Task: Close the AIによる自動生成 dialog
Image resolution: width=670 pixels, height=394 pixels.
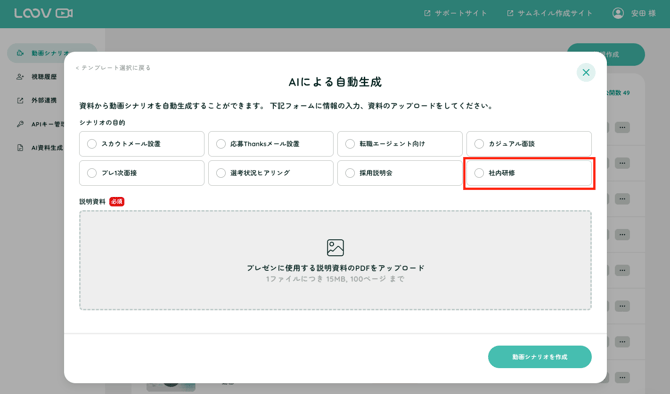Action: click(586, 73)
